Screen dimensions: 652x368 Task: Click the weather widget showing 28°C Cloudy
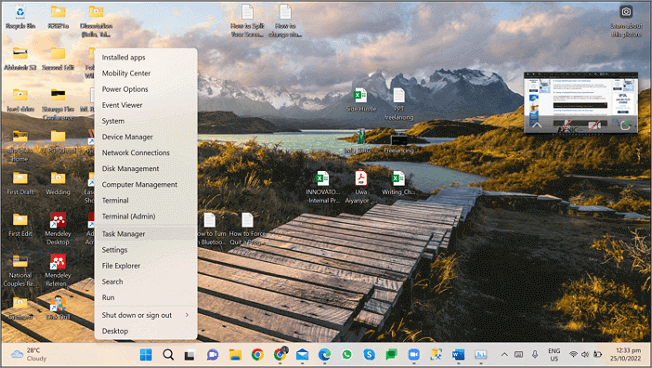point(29,354)
